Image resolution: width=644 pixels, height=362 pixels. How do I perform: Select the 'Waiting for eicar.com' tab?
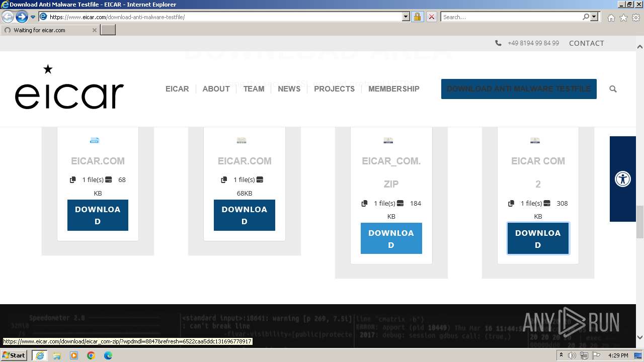click(50, 30)
